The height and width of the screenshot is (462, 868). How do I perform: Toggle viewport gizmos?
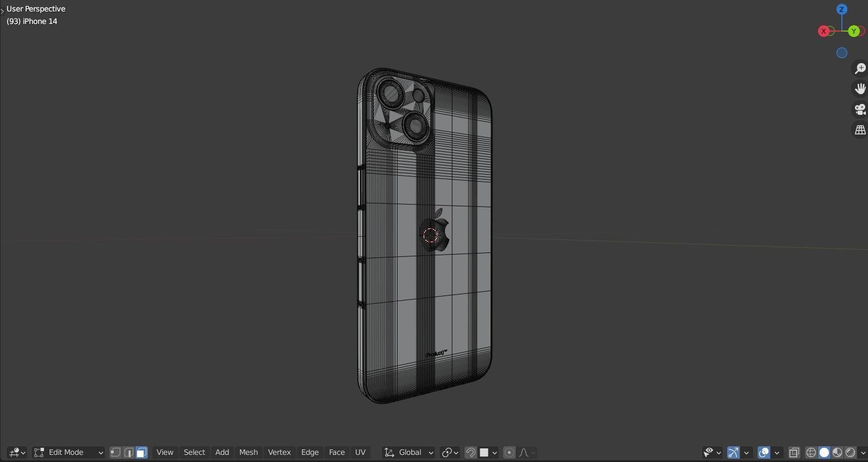[x=733, y=452]
